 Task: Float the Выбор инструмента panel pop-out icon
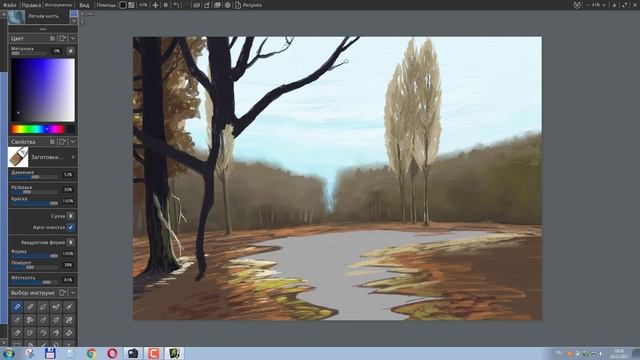[62, 293]
